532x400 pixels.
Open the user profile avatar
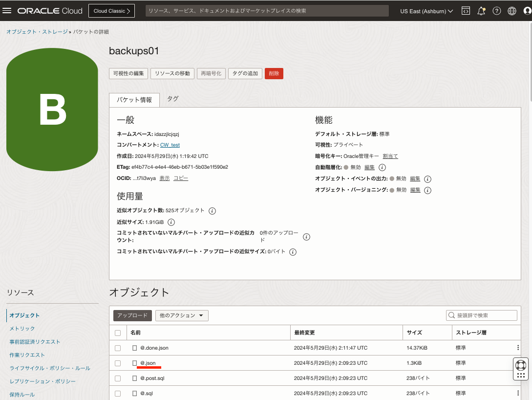pos(527,11)
